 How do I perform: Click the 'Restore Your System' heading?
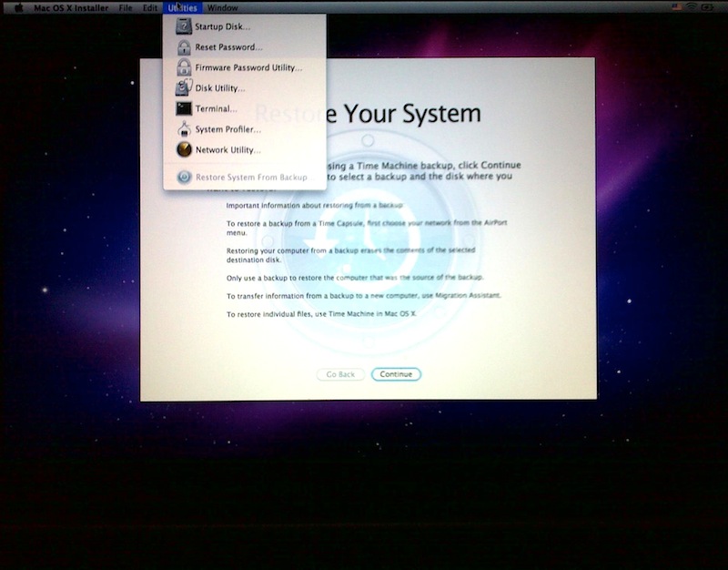368,113
